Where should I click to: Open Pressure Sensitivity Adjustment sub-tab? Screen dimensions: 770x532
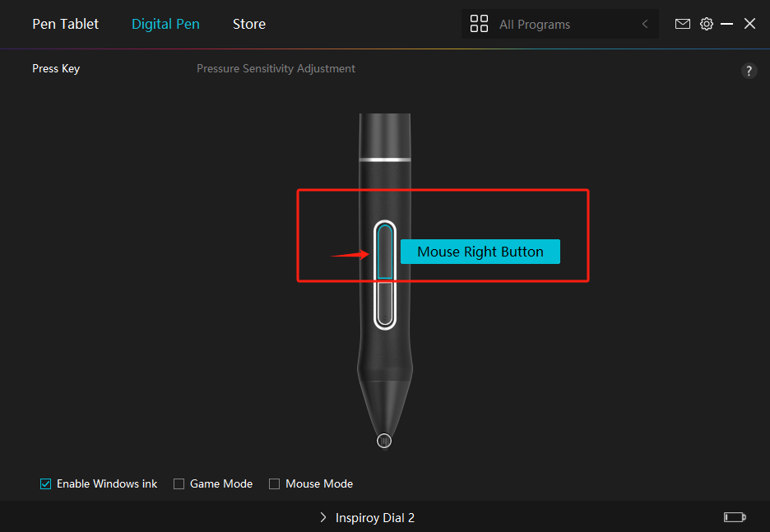(x=276, y=69)
